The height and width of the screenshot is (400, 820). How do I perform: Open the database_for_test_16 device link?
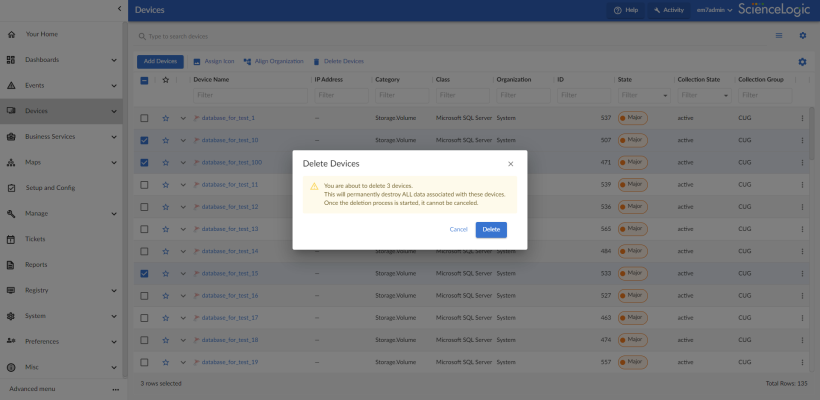coord(230,295)
